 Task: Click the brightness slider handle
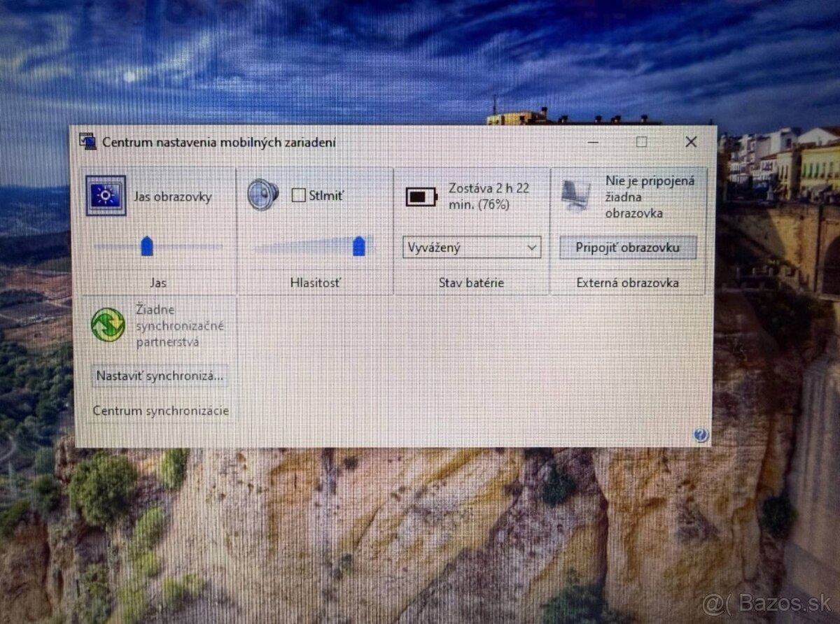pos(147,246)
